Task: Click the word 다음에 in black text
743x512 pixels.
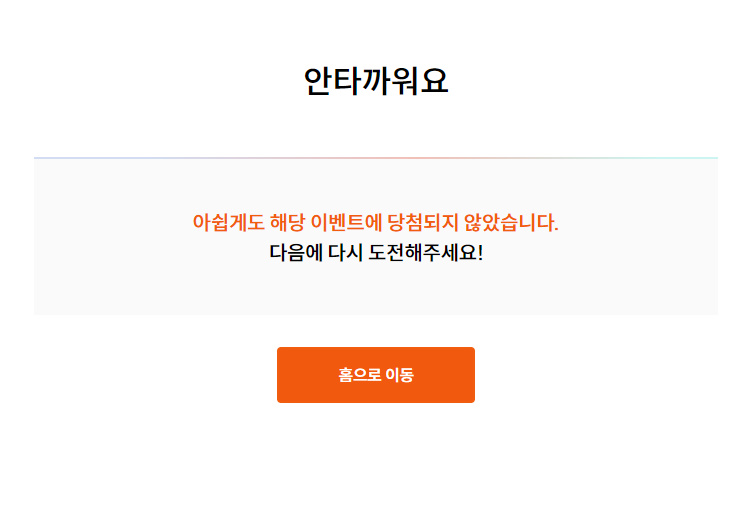Action: [x=296, y=252]
